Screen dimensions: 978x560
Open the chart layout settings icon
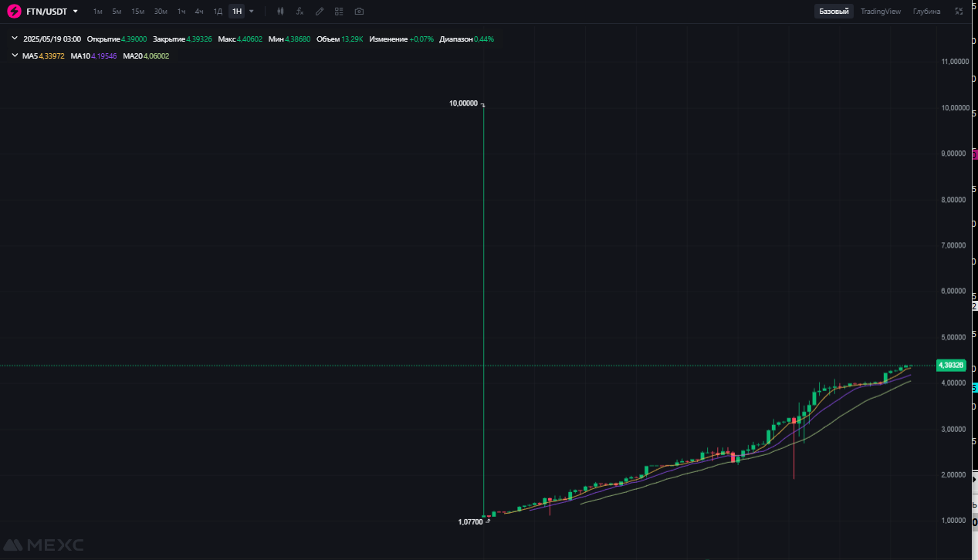point(339,12)
